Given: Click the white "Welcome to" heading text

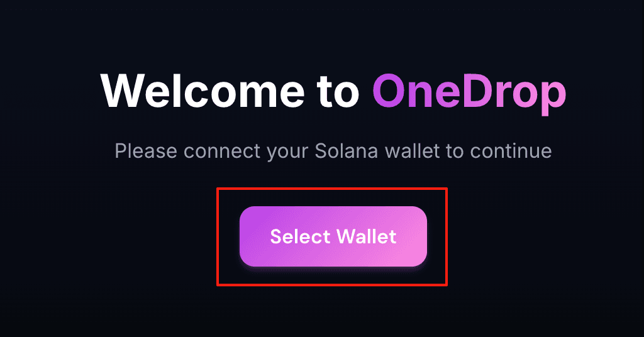Looking at the screenshot, I should [230, 91].
